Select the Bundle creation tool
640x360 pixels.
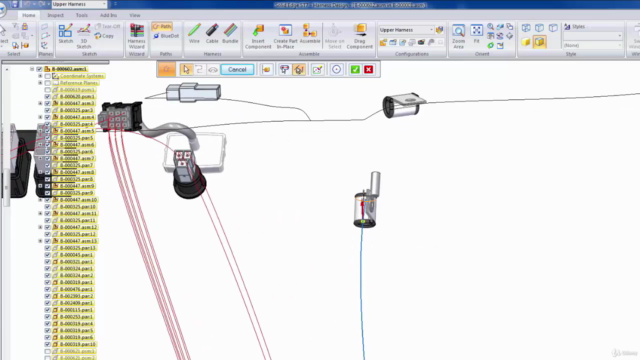pos(230,33)
